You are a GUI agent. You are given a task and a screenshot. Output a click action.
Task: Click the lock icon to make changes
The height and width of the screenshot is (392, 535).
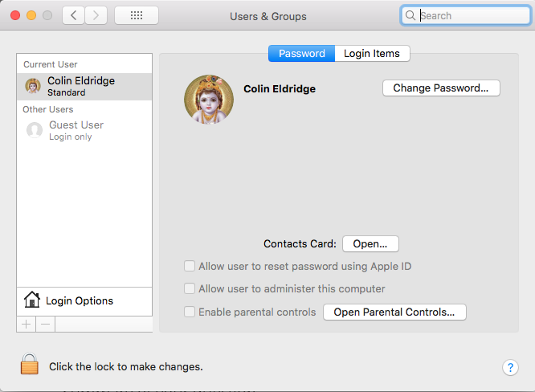click(x=30, y=365)
